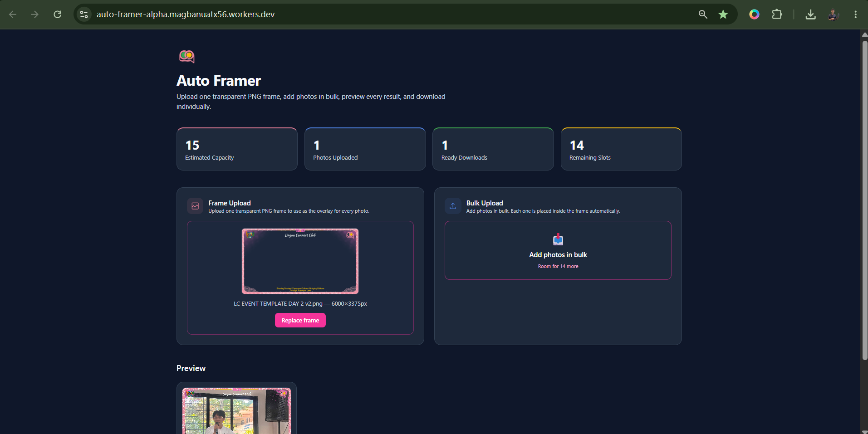Click the Ready Downloads card
This screenshot has height=434, width=868.
pyautogui.click(x=493, y=149)
